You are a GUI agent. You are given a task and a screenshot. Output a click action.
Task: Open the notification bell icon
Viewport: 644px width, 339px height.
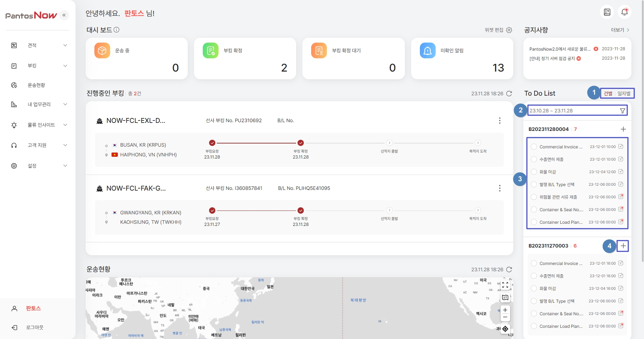[624, 12]
